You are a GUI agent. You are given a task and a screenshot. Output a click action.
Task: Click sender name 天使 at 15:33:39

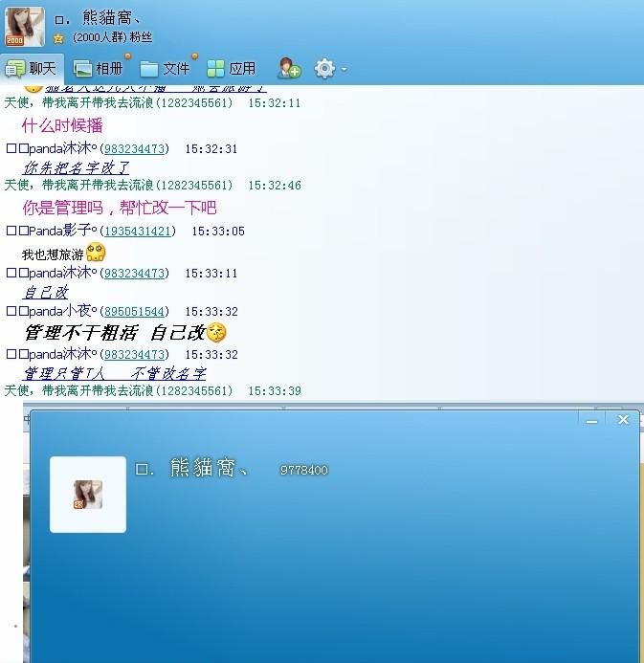80,390
